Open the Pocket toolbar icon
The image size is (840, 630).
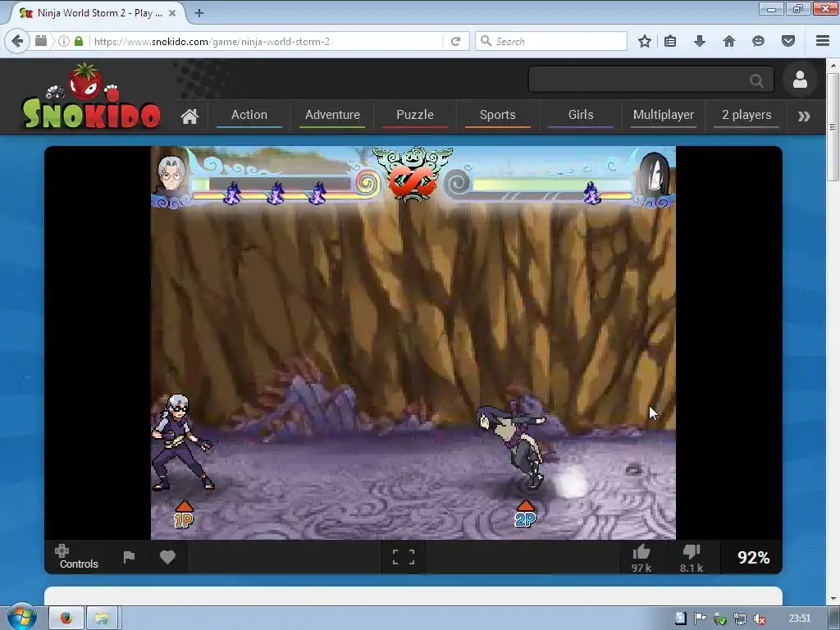point(788,41)
